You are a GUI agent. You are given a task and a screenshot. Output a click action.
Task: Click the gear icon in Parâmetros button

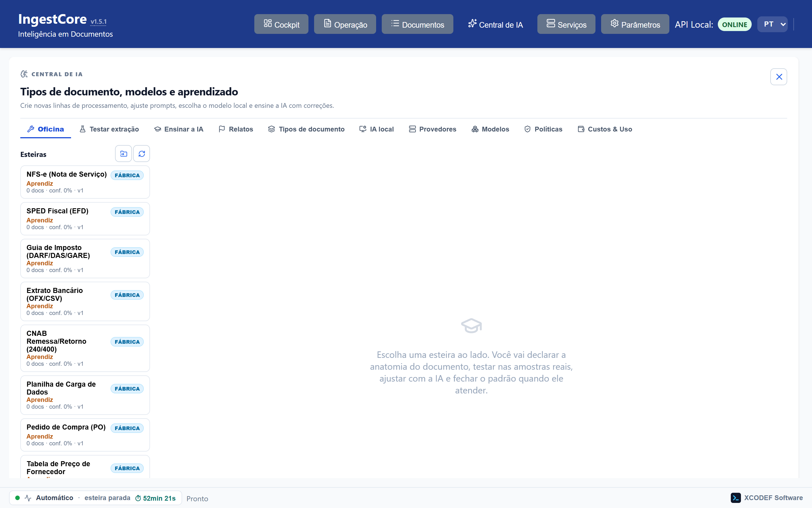click(614, 23)
